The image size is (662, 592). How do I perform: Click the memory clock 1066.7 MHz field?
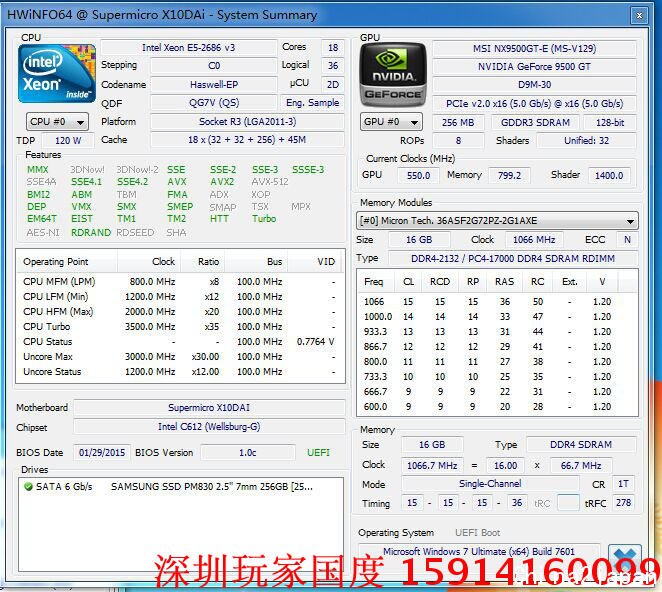[432, 466]
